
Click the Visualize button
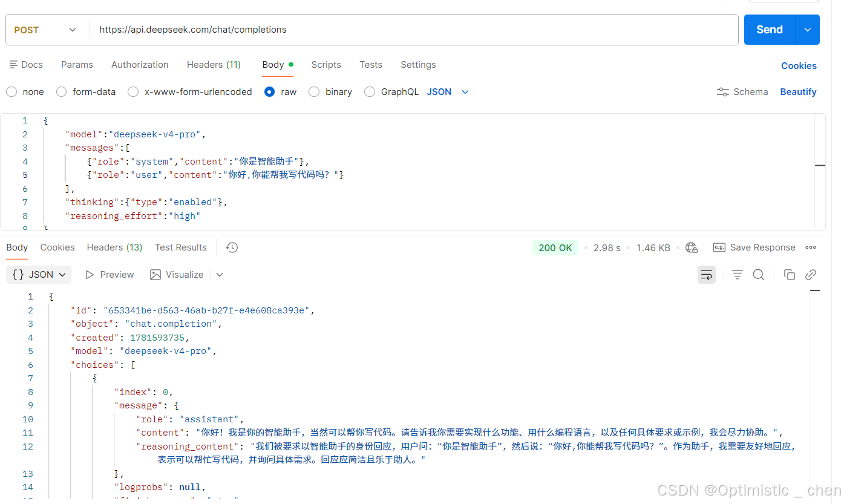(177, 275)
